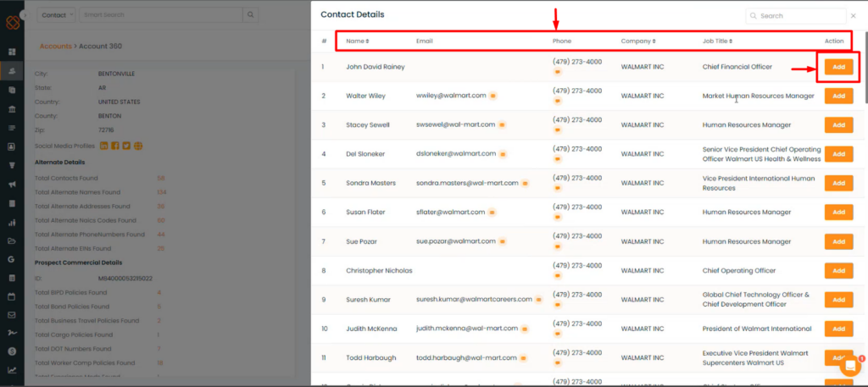Click Total Alternate Names Found value 134
The width and height of the screenshot is (868, 387).
(162, 192)
